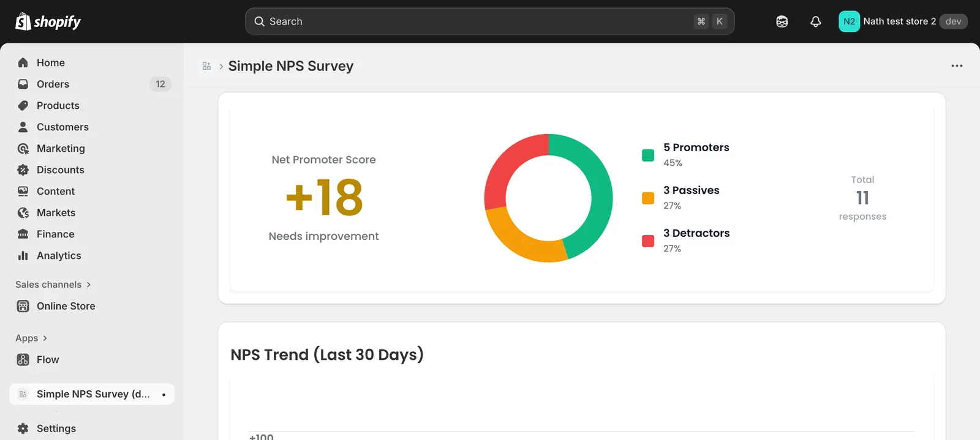Click the Online Store storefront icon
This screenshot has height=440, width=980.
23,306
